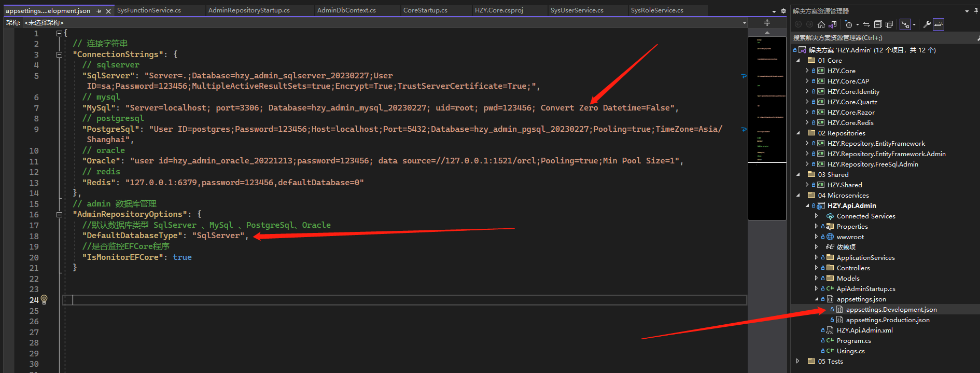This screenshot has width=980, height=373.
Task: Switch between solutions and folder views
Action: pyautogui.click(x=833, y=24)
